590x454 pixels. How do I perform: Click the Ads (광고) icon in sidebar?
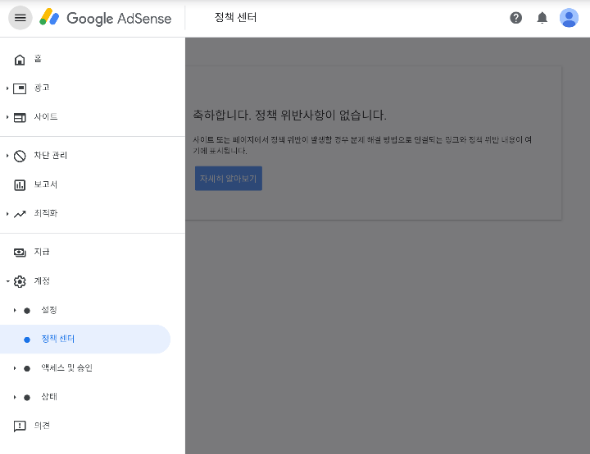tap(20, 88)
